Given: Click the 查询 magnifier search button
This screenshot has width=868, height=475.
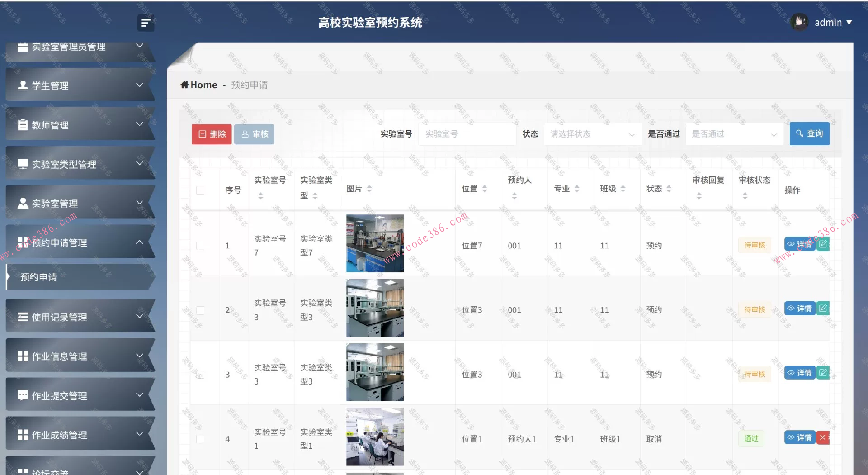Looking at the screenshot, I should point(809,133).
